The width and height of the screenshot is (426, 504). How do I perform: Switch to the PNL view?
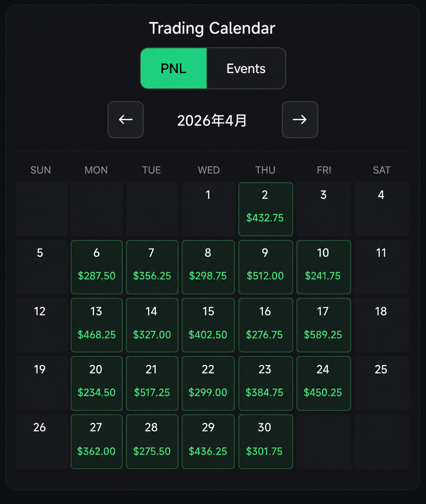[x=174, y=68]
